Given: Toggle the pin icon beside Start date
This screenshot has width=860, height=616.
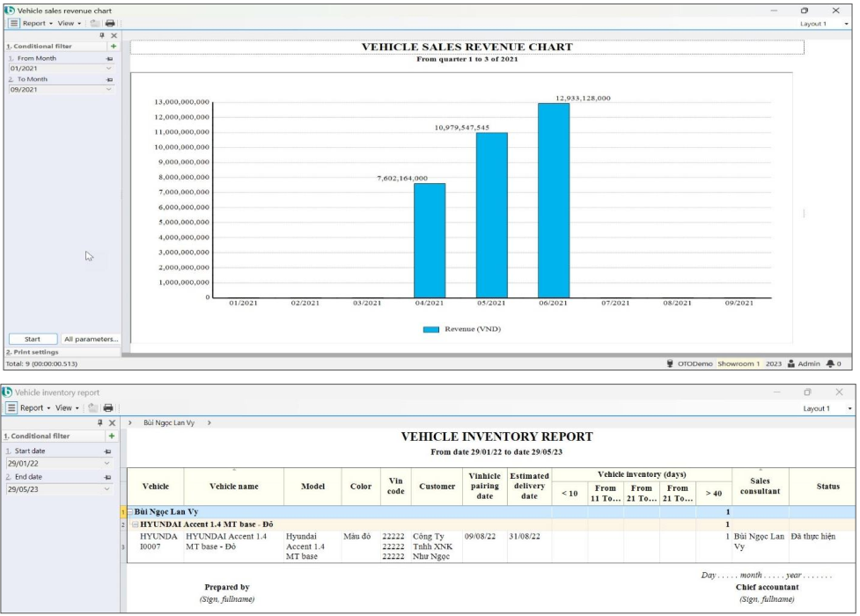Looking at the screenshot, I should click(x=107, y=451).
